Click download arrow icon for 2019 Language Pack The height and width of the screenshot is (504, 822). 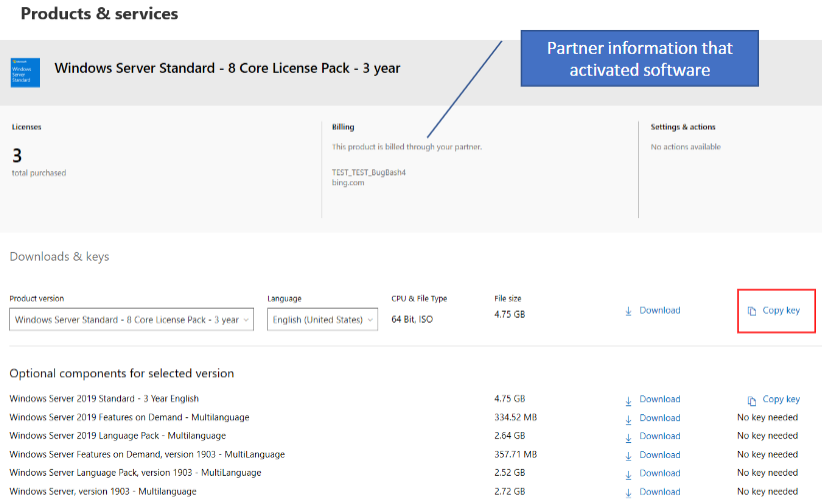coord(628,436)
